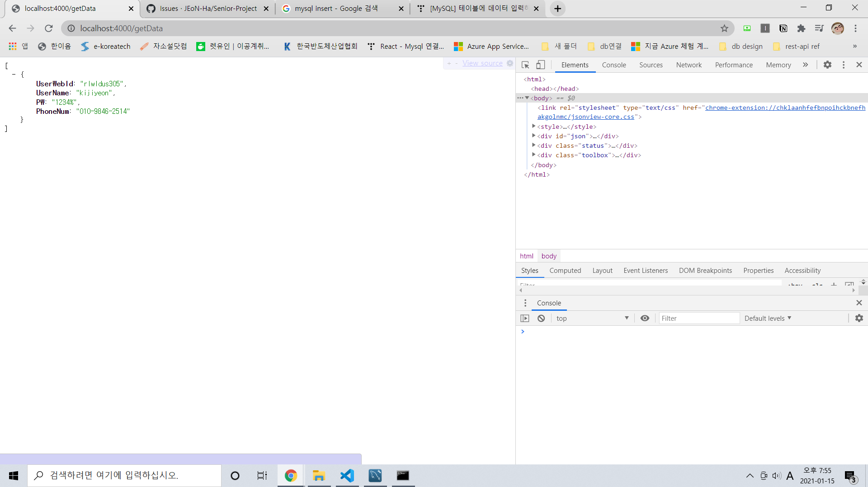868x487 pixels.
Task: Open the db design bookmark folder
Action: 741,47
